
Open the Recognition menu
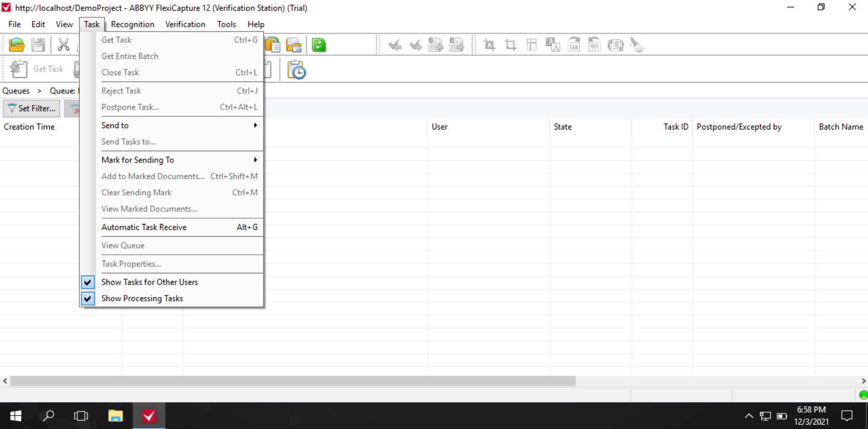click(x=133, y=24)
